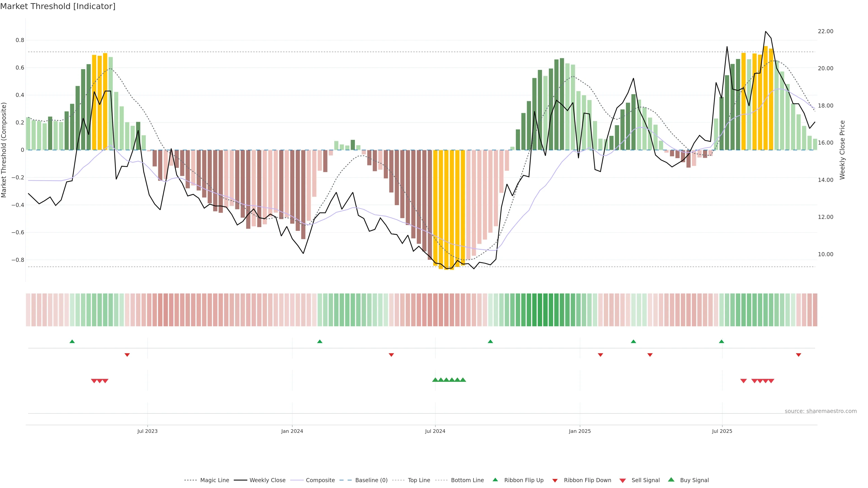This screenshot has width=868, height=488.
Task: Click ribbon flip down marker before Jul 2023
Action: point(127,355)
